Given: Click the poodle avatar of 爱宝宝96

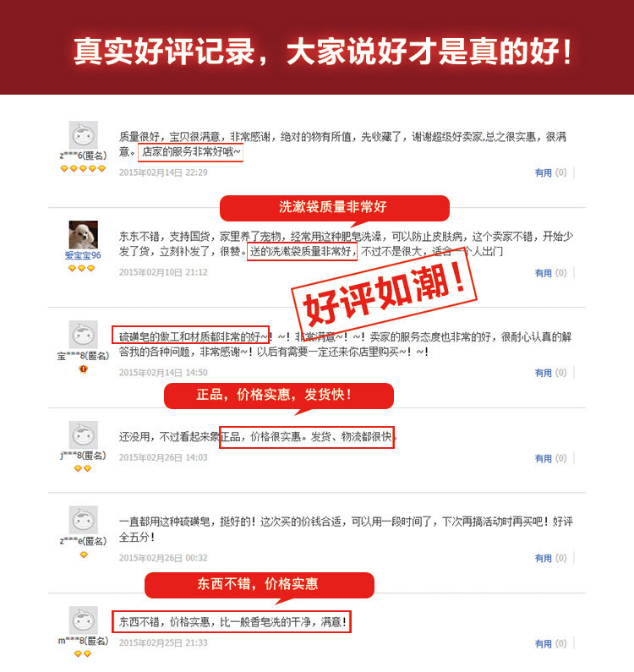Looking at the screenshot, I should tap(83, 235).
